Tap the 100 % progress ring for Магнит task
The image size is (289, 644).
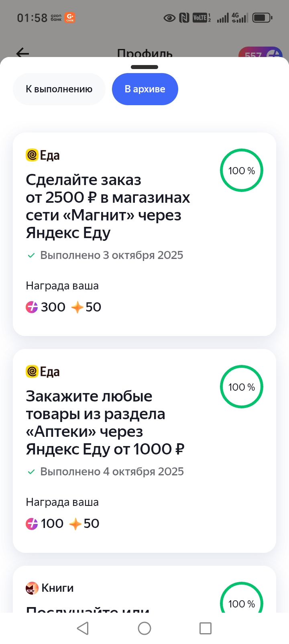[x=242, y=171]
